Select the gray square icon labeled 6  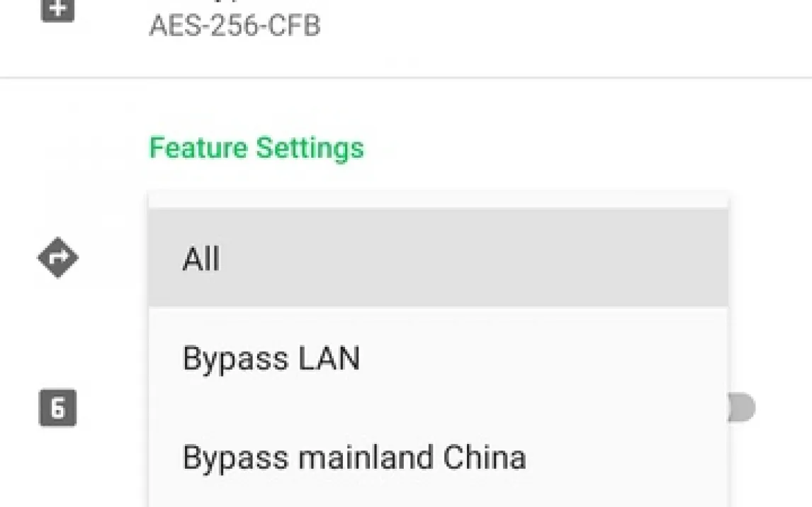click(x=57, y=409)
